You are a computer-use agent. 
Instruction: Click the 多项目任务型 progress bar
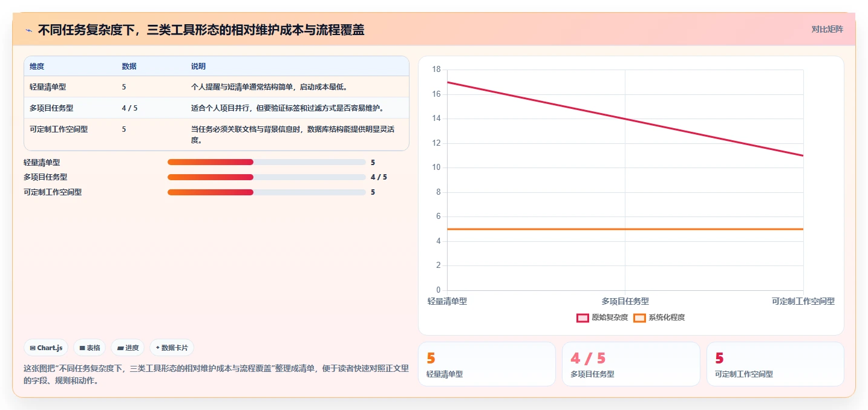[267, 177]
